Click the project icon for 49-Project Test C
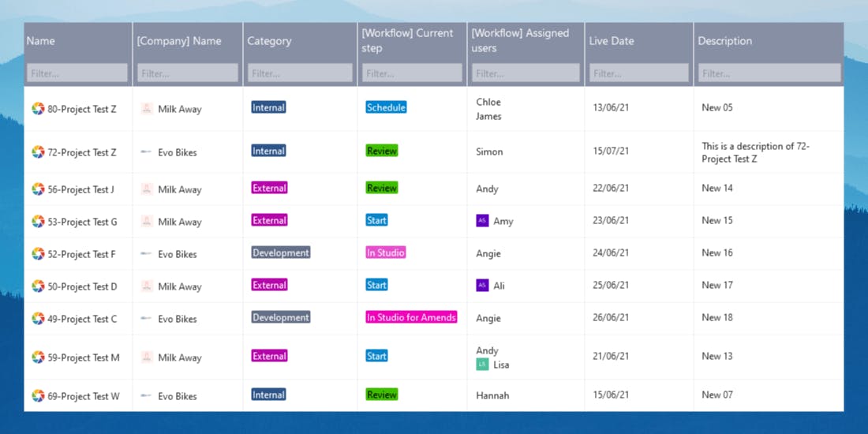 pos(38,318)
